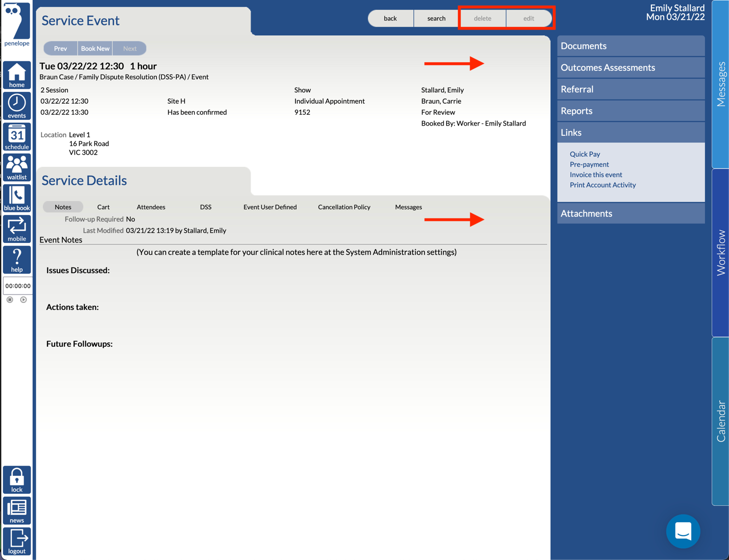This screenshot has width=729, height=560.
Task: Collapse the Links panel
Action: 631,133
